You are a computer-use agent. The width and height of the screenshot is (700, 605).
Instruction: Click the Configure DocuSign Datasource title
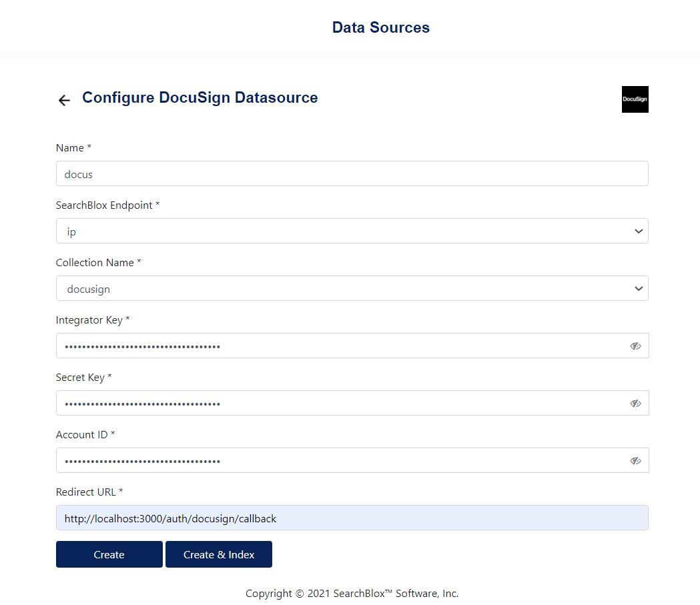click(x=200, y=97)
